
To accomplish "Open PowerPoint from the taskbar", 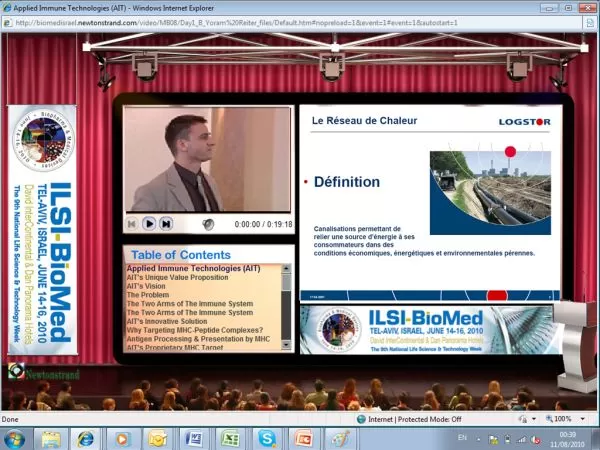I will click(x=303, y=439).
